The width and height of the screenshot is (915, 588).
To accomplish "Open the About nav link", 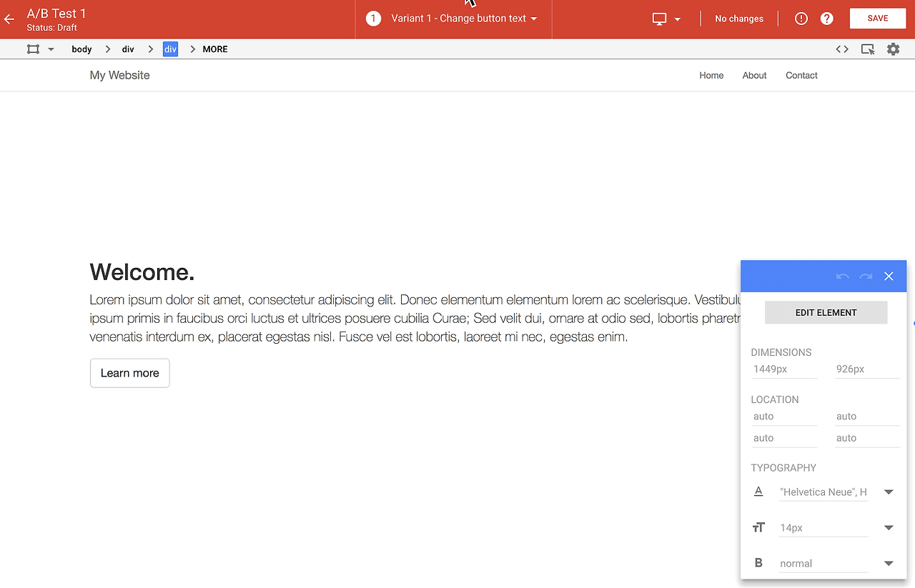I will coord(754,75).
